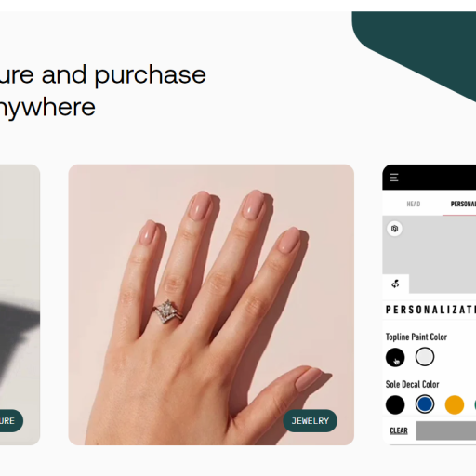Viewport: 476px width, 476px height.
Task: Choose white Topline Paint Color
Action: [425, 357]
